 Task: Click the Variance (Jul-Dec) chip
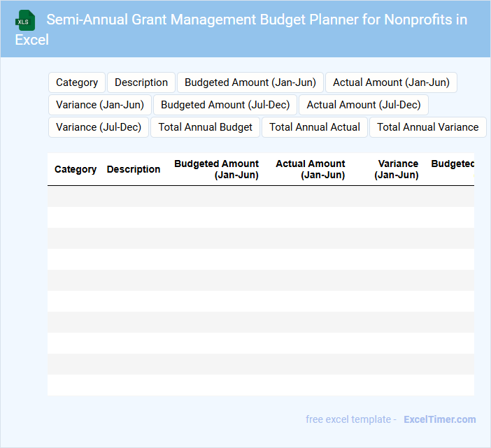(x=99, y=127)
